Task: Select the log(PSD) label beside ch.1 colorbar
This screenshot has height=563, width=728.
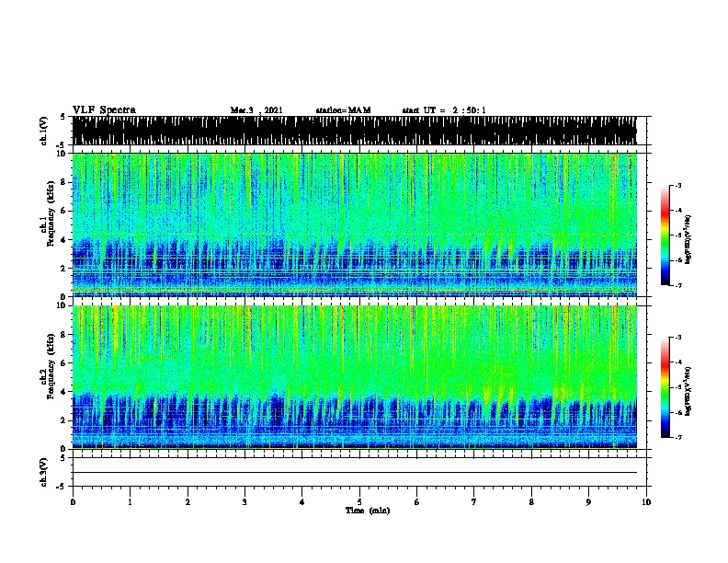Action: (688, 239)
